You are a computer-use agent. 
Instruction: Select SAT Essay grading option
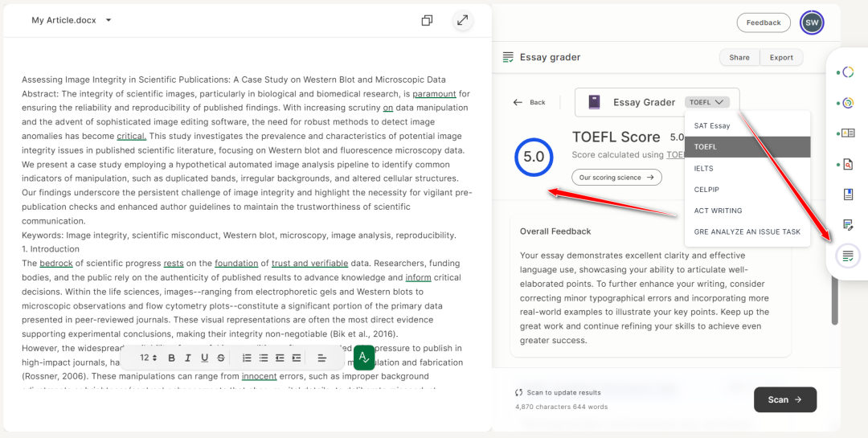[712, 125]
